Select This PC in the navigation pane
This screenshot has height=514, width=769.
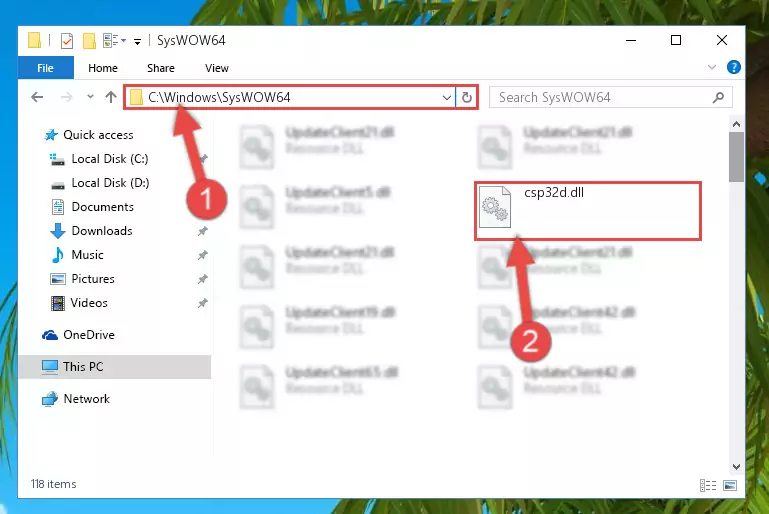click(114, 367)
